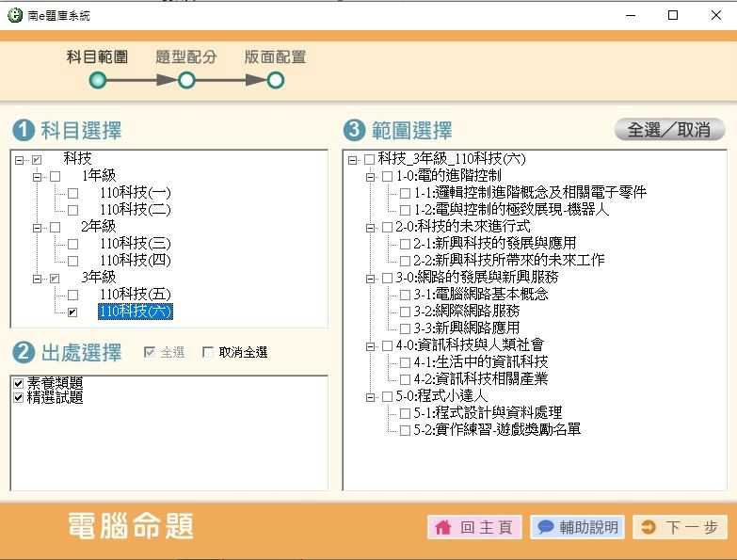The image size is (737, 560).
Task: Check the 3-1:電腦網路基本概念 checkbox
Action: point(405,295)
